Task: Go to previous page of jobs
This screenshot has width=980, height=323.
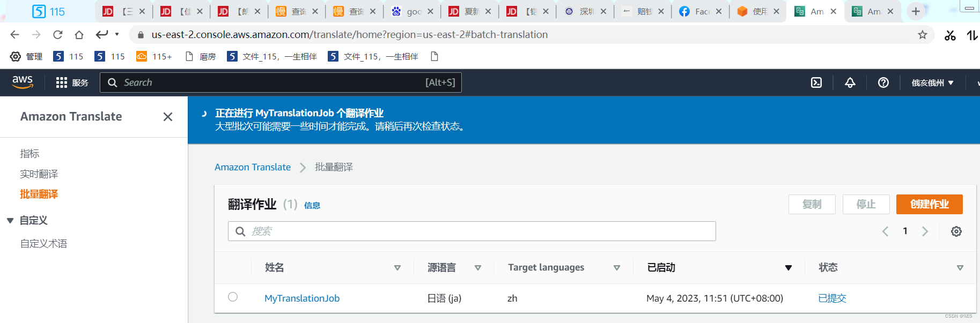Action: click(x=885, y=231)
